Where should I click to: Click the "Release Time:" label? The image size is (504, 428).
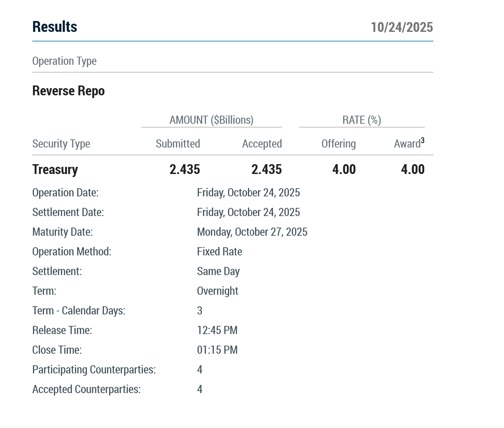click(62, 330)
